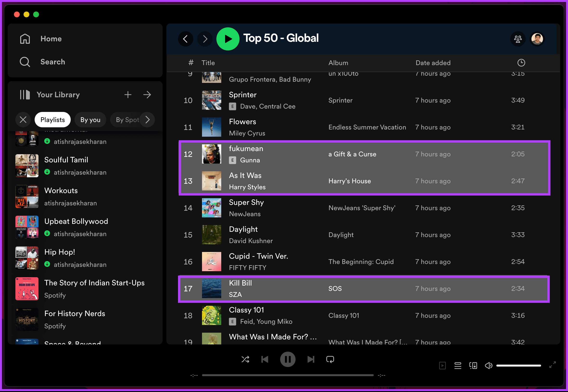Image resolution: width=568 pixels, height=392 pixels.
Task: Open artist link David Kushner
Action: [x=251, y=241]
